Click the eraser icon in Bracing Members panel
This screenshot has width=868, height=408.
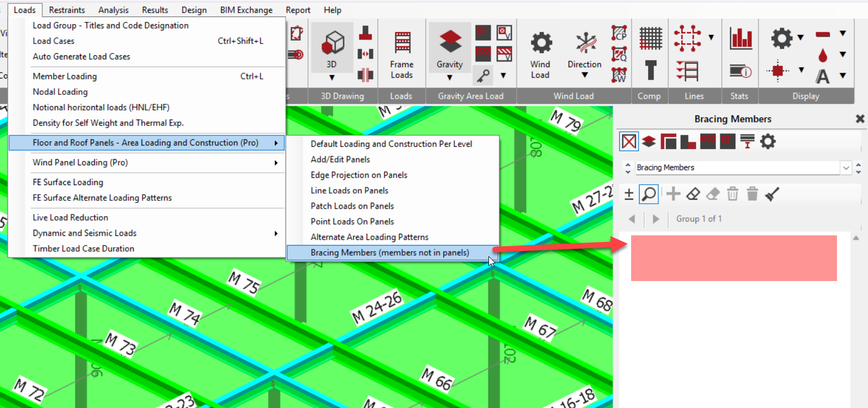click(x=694, y=194)
